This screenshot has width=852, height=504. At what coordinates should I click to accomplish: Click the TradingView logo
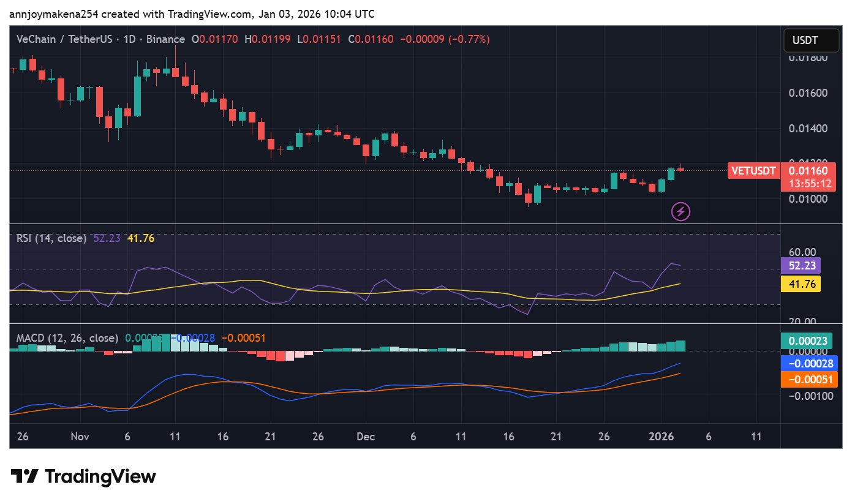pos(83,476)
